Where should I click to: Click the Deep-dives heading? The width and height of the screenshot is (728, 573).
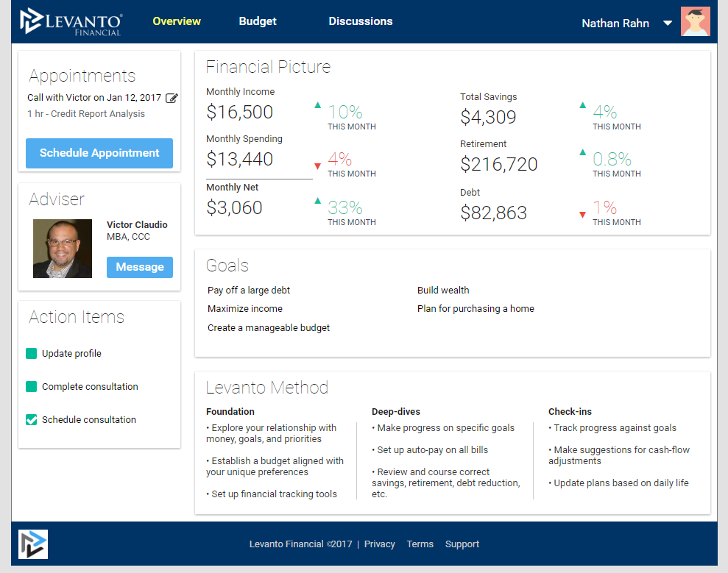point(396,411)
